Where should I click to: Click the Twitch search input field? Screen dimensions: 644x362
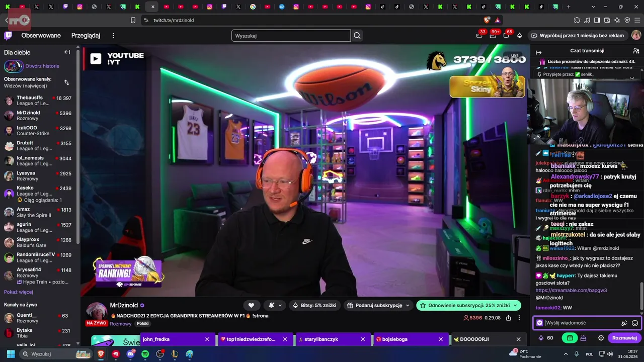(291, 36)
